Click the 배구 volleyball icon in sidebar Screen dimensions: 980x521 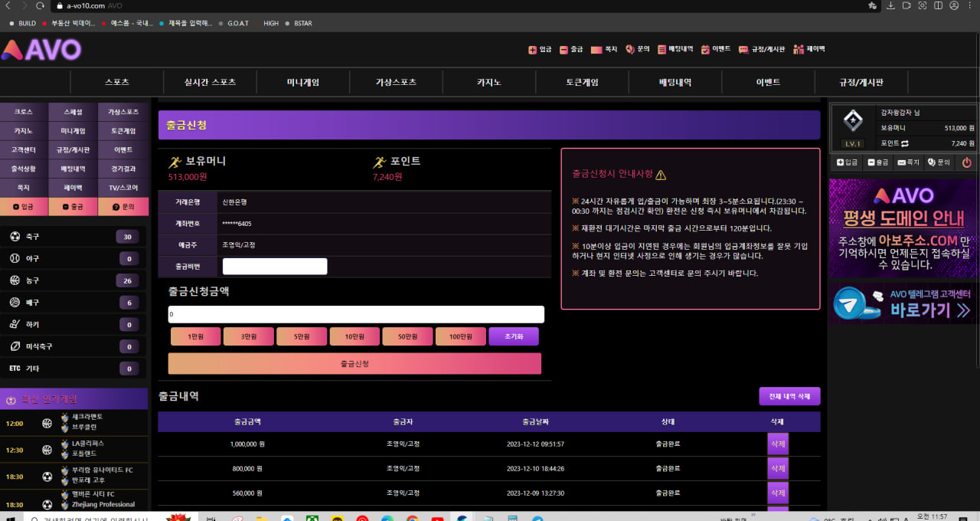pyautogui.click(x=15, y=303)
